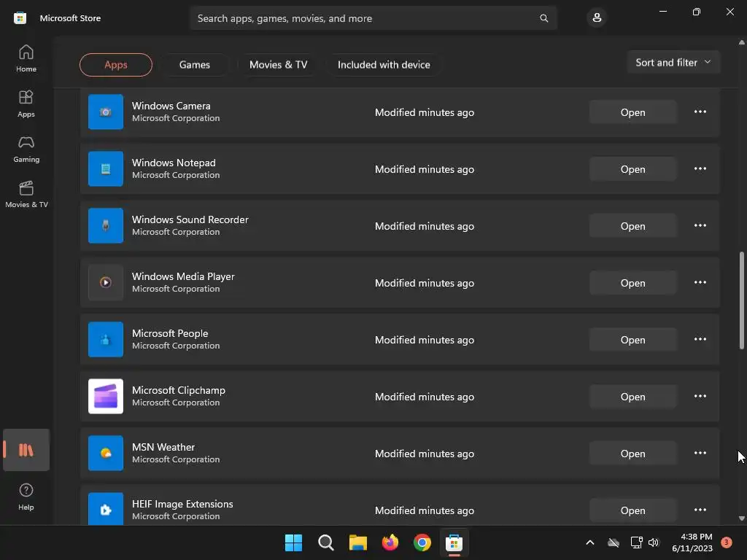This screenshot has width=747, height=560.
Task: Launch Firefox from taskbar
Action: (x=390, y=542)
